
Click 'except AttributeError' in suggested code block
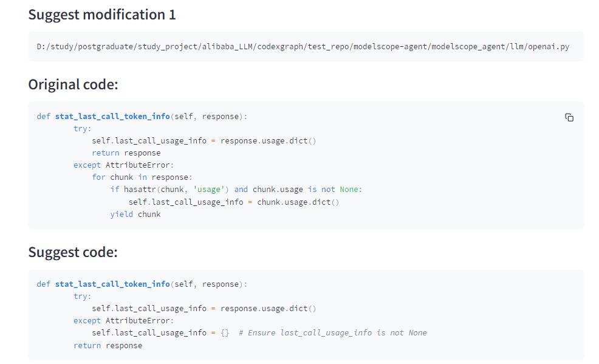pyautogui.click(x=123, y=320)
